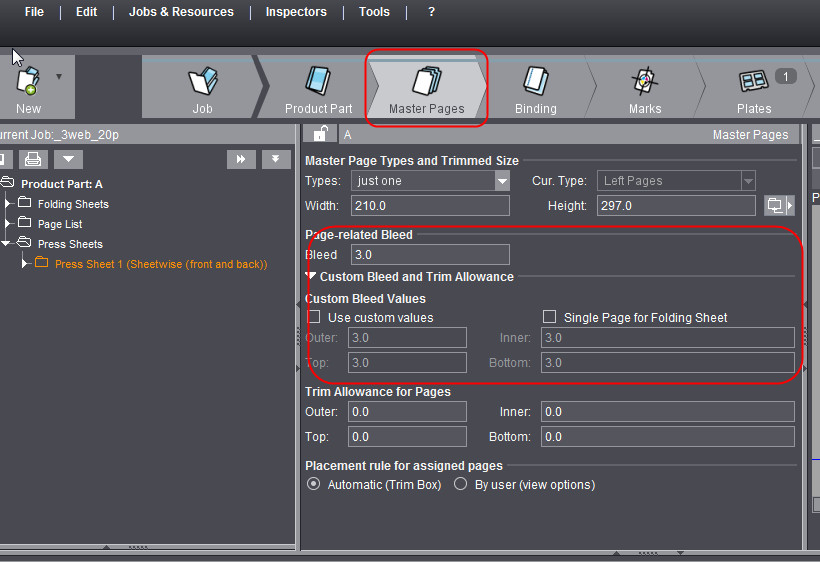Image resolution: width=820 pixels, height=562 pixels.
Task: Click the Bleed input field
Action: point(430,255)
